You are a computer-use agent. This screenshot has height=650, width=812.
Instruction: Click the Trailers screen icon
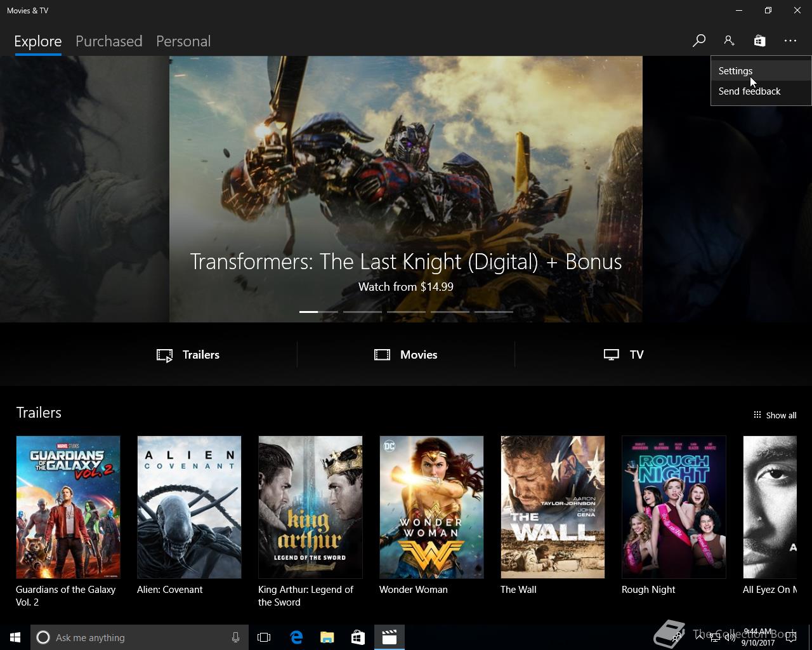pyautogui.click(x=165, y=355)
